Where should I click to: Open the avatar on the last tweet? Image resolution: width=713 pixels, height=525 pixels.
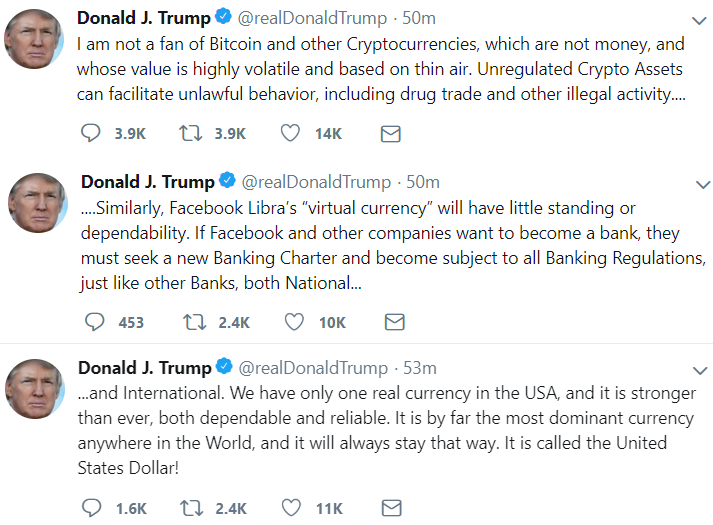click(x=35, y=389)
